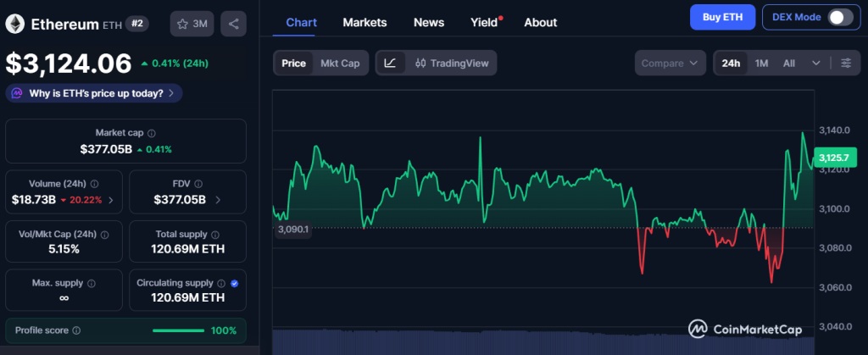Viewport: 868px width, 355px height.
Task: Expand more time range options chevron
Action: point(816,63)
